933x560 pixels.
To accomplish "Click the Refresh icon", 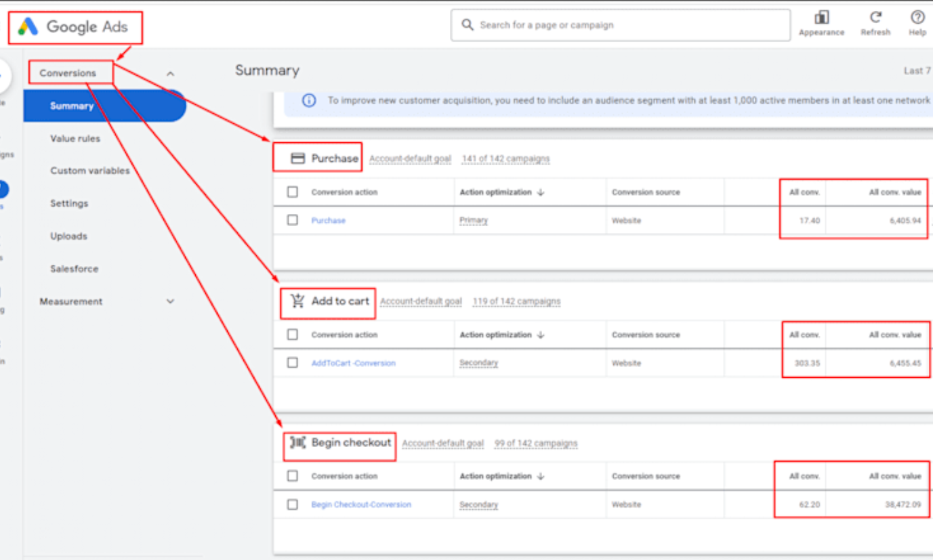I will coord(875,18).
